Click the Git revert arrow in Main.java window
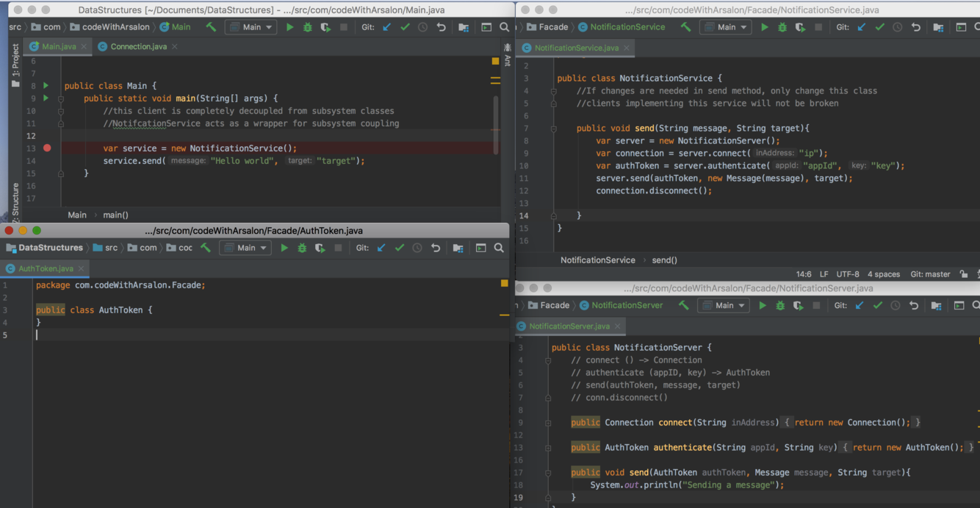Image resolution: width=980 pixels, height=508 pixels. click(441, 27)
